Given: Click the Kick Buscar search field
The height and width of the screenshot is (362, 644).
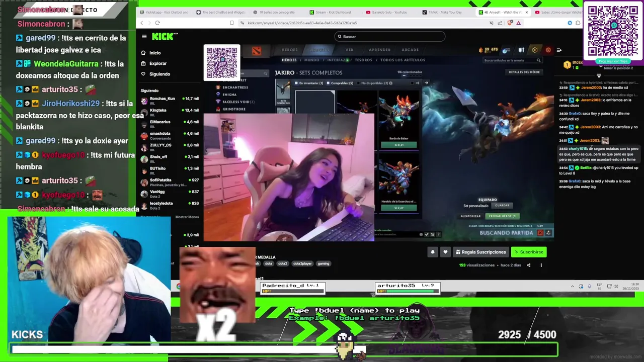Looking at the screenshot, I should (x=390, y=36).
